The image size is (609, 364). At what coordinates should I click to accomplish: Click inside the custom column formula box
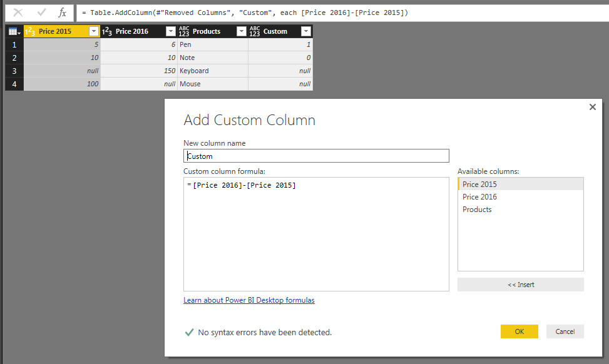316,235
